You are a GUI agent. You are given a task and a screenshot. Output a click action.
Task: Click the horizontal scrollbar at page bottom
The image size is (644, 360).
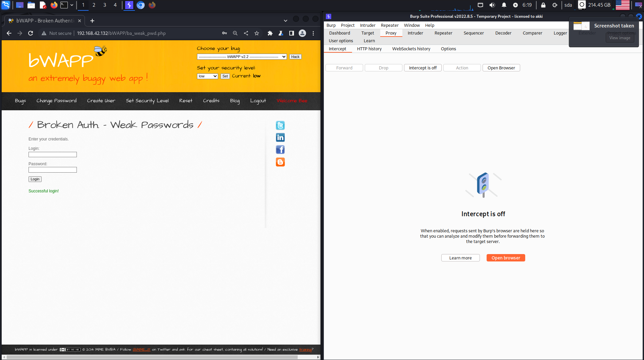(x=151, y=357)
